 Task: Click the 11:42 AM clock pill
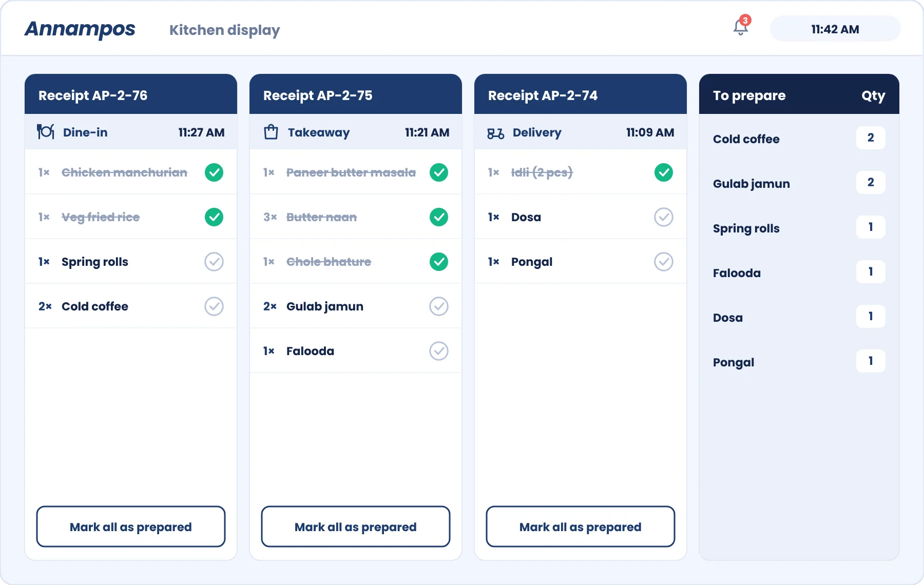pos(835,29)
